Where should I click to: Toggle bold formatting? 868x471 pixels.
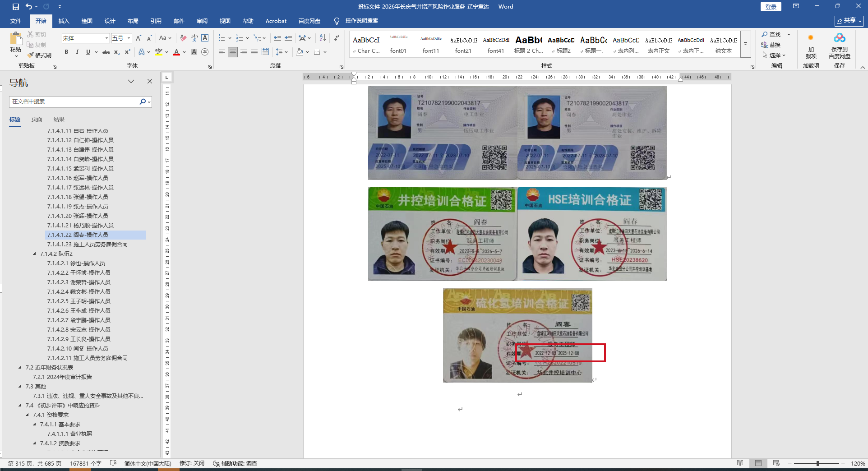[x=66, y=52]
